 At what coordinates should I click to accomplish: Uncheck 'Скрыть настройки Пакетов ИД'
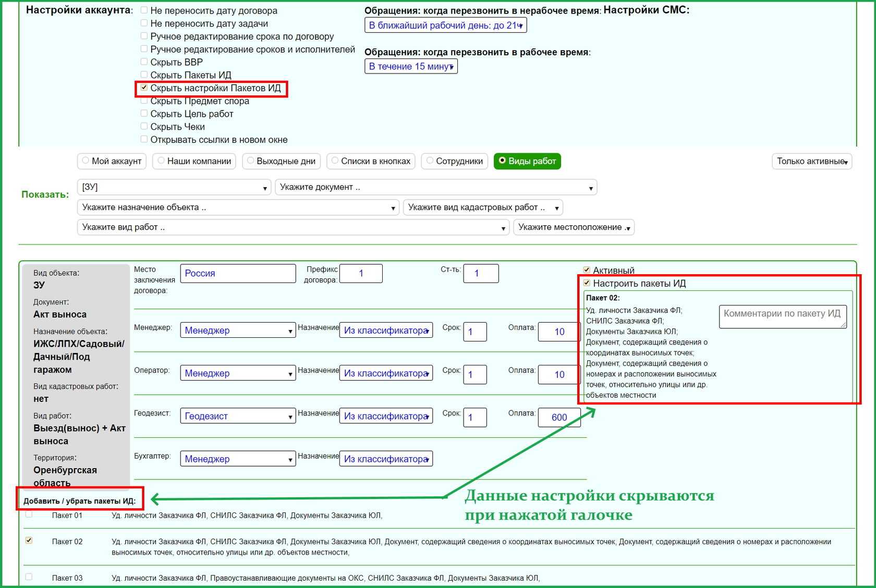point(144,88)
